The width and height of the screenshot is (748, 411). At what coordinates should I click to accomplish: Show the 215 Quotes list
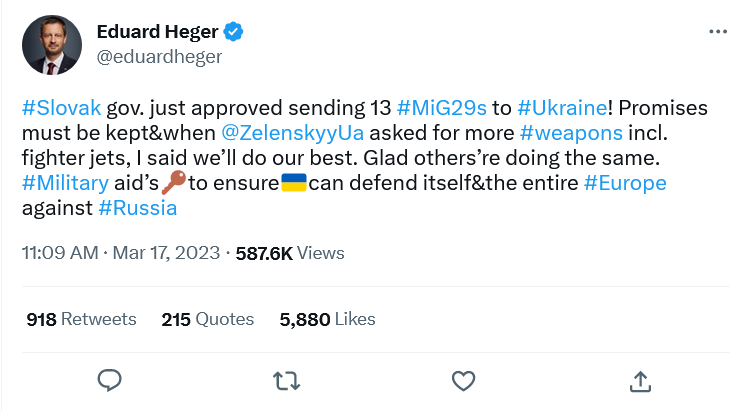click(x=208, y=319)
